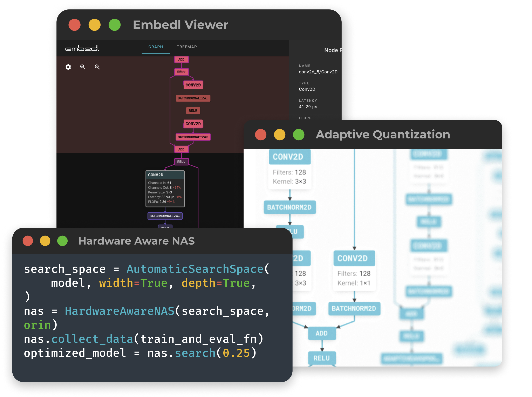Click the AutomaticSearchSpace code text
Viewport: 532px width, 397px height.
pos(195,269)
